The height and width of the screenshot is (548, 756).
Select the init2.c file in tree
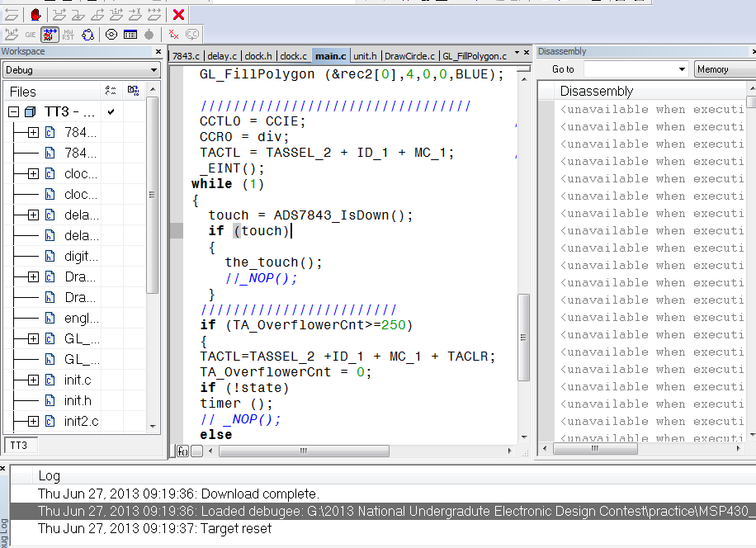pos(81,421)
